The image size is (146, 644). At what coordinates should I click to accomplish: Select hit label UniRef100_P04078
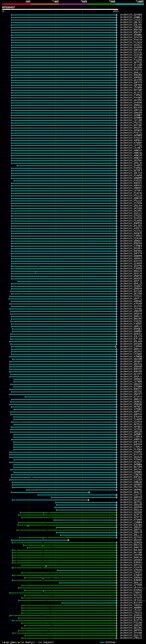(131, 40)
